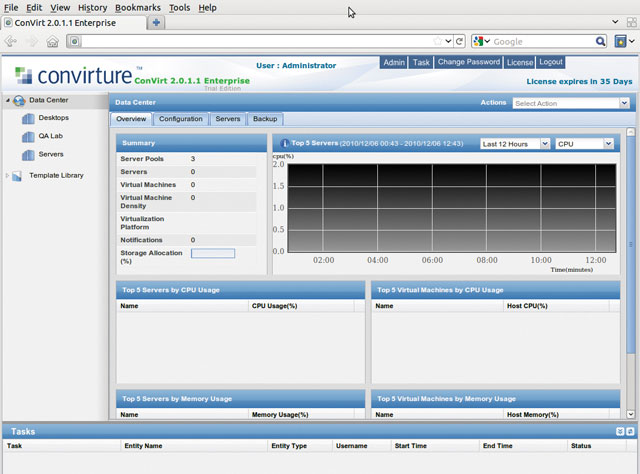Image resolution: width=640 pixels, height=474 pixels.
Task: Open the search engine chooser arrow
Action: click(487, 41)
